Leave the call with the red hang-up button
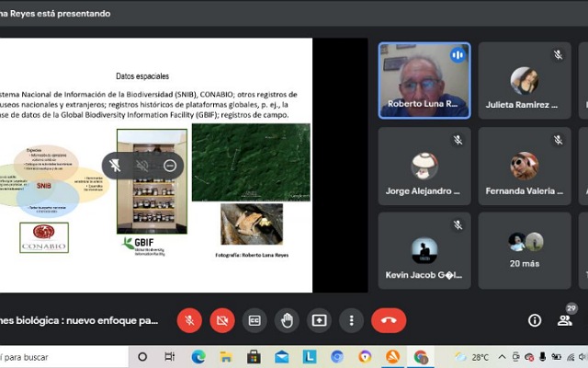Image resolution: width=588 pixels, height=368 pixels. tap(389, 320)
